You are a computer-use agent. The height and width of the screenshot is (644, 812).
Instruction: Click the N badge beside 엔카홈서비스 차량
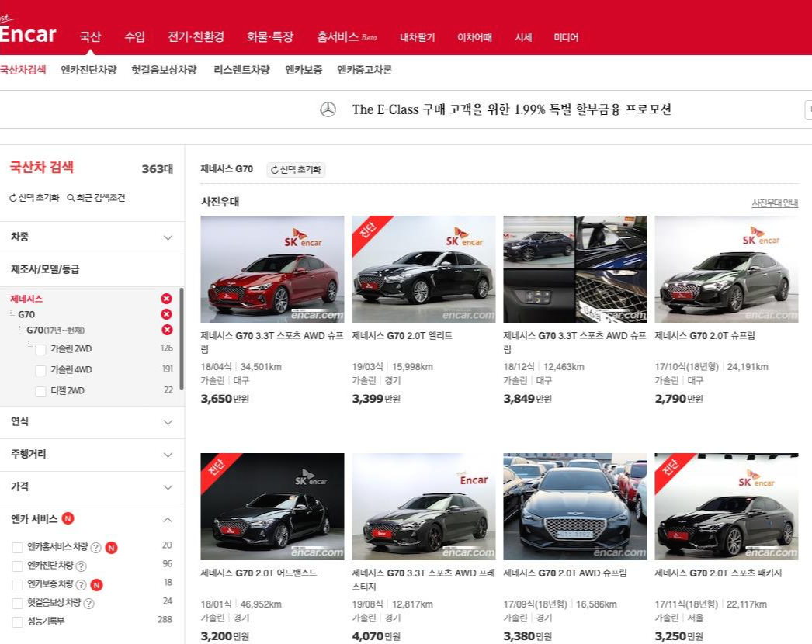(111, 547)
